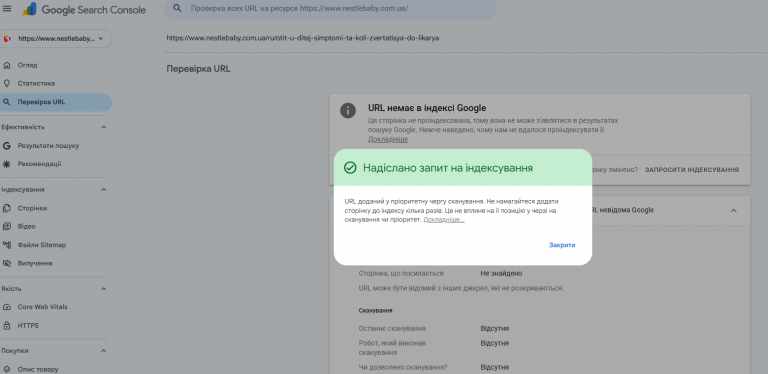Click the Google Search Console logo
The width and height of the screenshot is (768, 374).
coord(84,10)
